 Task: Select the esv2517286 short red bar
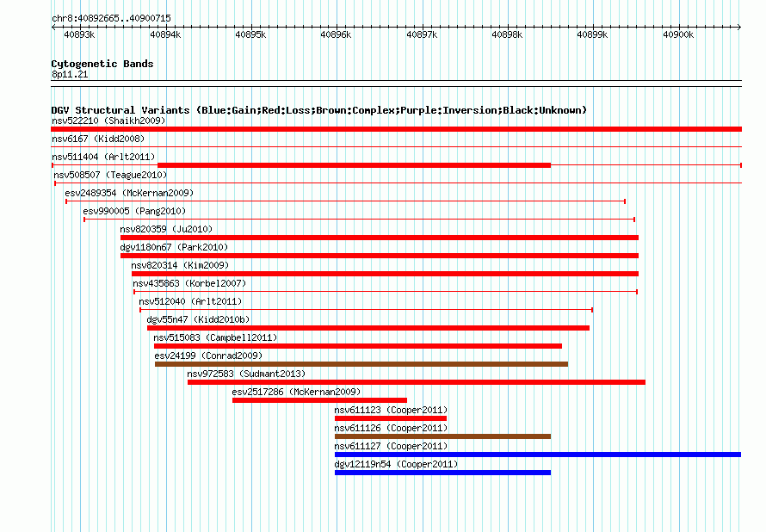click(319, 400)
